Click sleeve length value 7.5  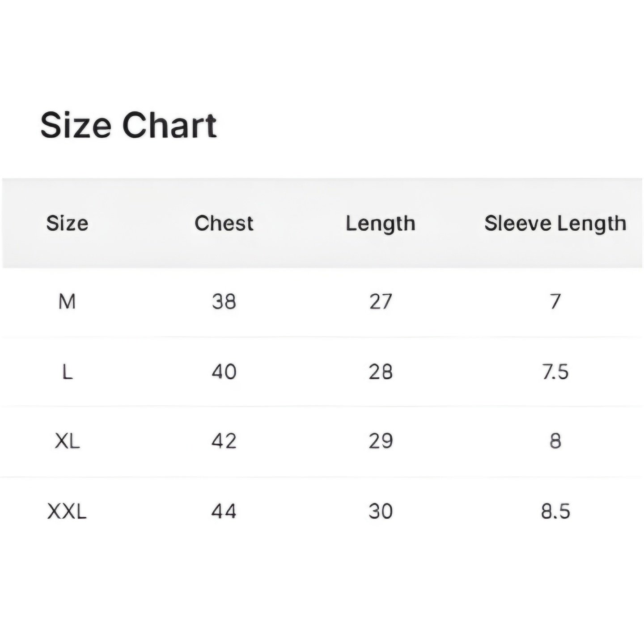click(555, 372)
